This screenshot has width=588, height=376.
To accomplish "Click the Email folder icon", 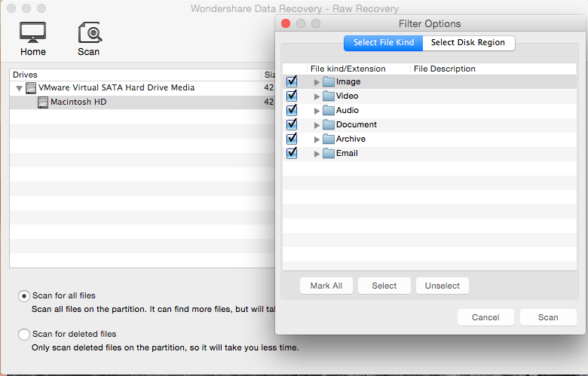I will (x=329, y=153).
